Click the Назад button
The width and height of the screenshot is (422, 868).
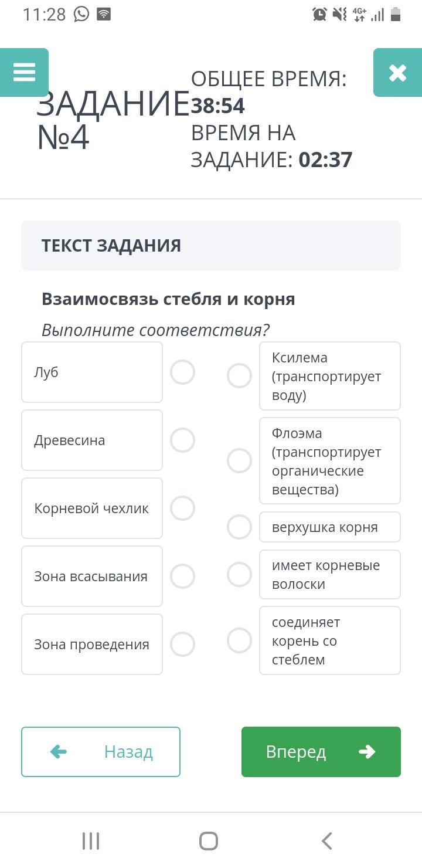click(x=101, y=752)
